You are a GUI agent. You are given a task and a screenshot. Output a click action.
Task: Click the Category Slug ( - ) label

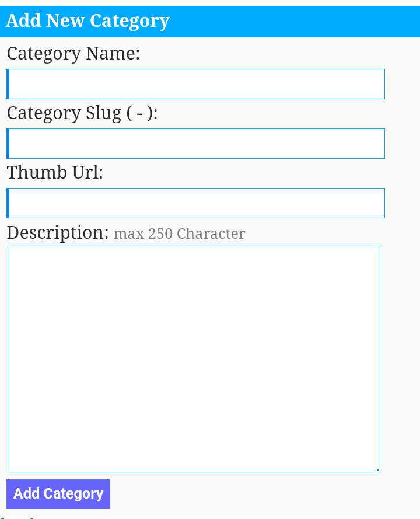point(82,113)
